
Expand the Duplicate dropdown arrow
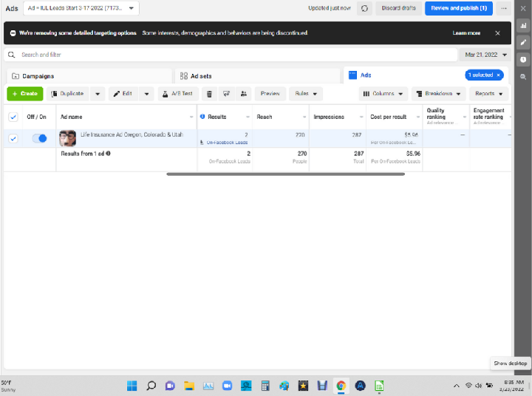pyautogui.click(x=98, y=94)
